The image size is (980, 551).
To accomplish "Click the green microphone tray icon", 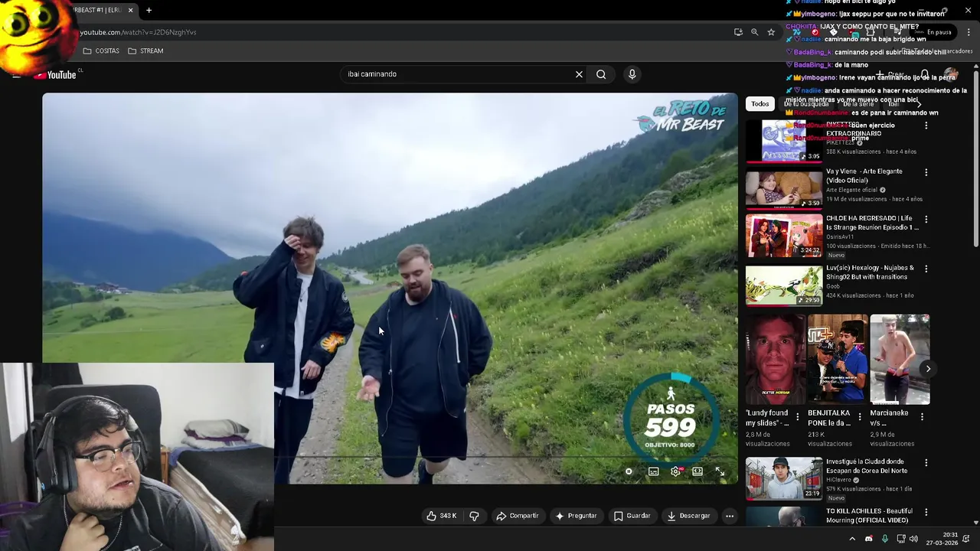I will click(x=885, y=539).
